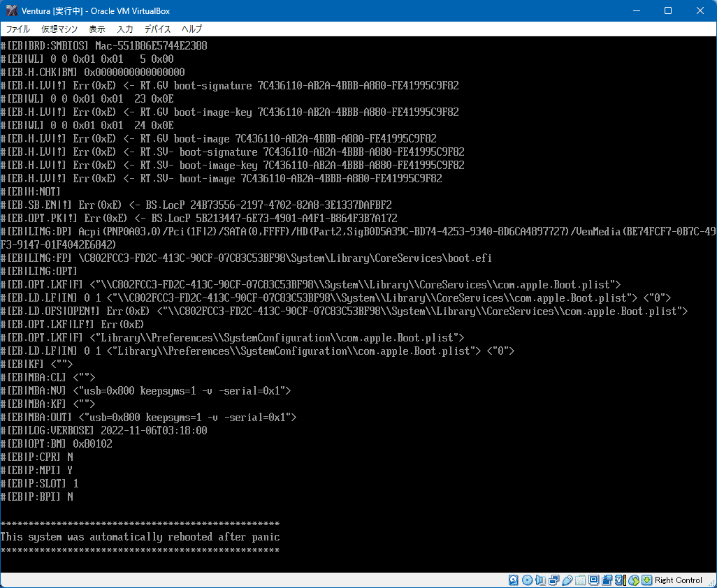Click the shared folders status icon
The width and height of the screenshot is (717, 588).
(580, 580)
